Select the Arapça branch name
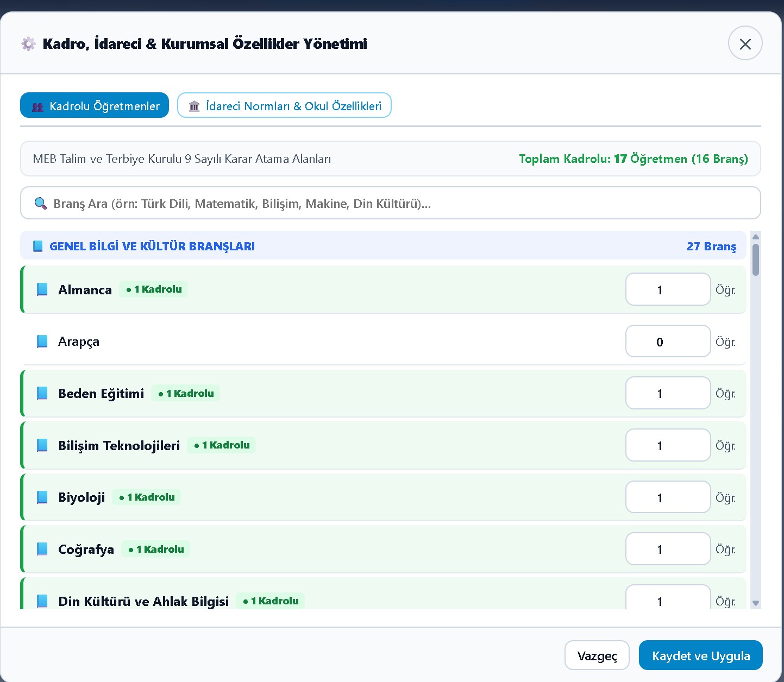This screenshot has height=682, width=784. tap(79, 342)
